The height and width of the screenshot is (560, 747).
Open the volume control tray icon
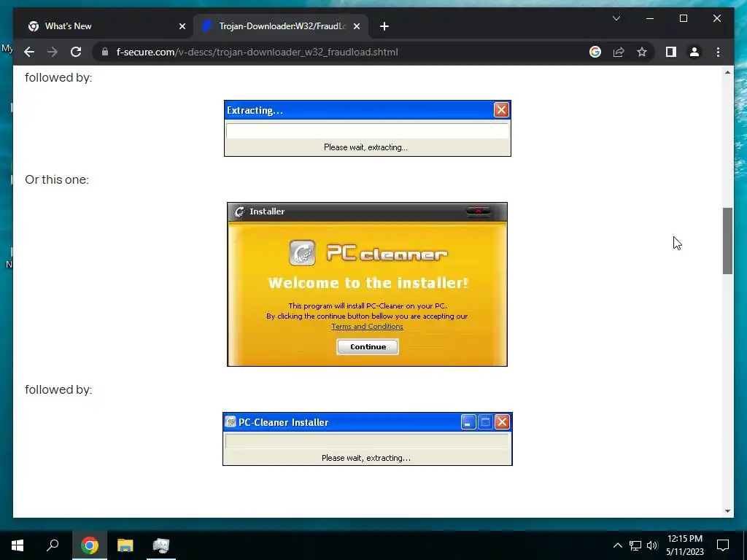pyautogui.click(x=652, y=545)
